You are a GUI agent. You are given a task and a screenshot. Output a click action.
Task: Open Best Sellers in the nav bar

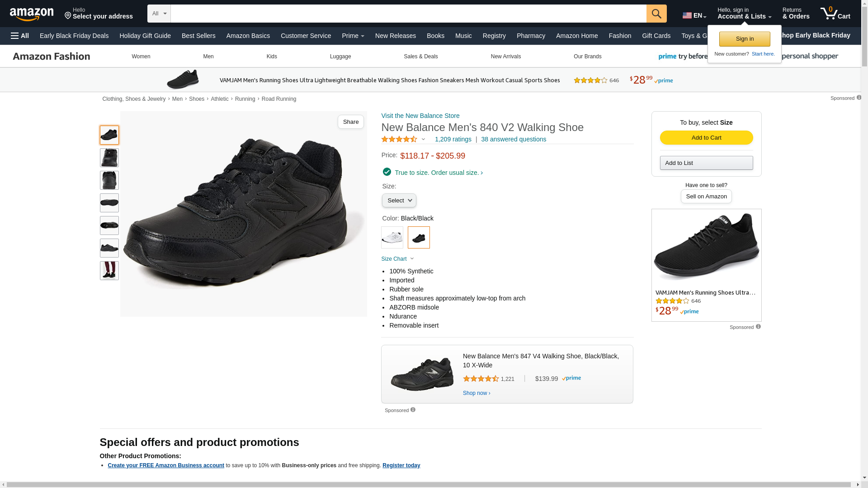coord(198,36)
